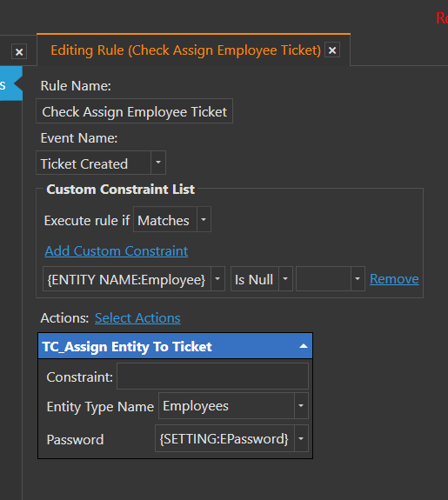Open the Is Null operator dropdown
The image size is (448, 500).
pos(285,279)
